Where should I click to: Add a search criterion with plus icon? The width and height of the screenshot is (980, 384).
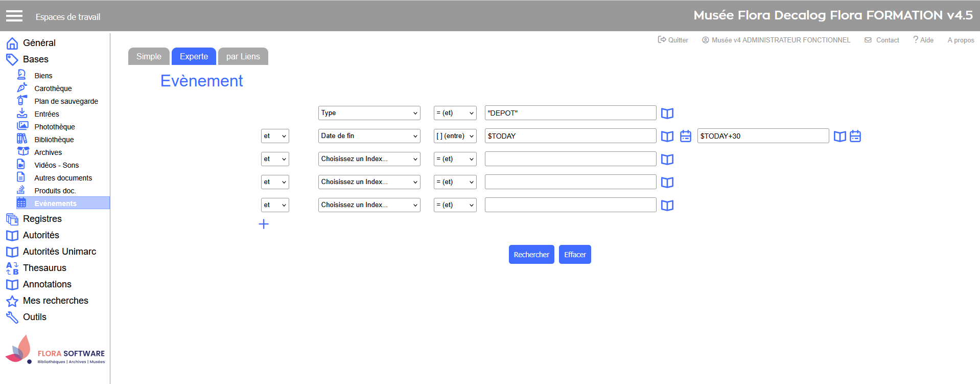tap(264, 224)
